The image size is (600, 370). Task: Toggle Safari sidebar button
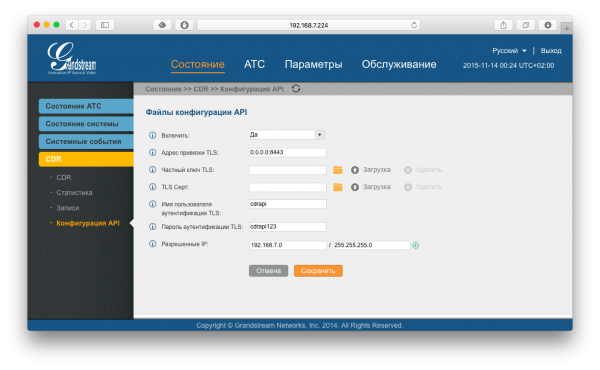click(105, 25)
